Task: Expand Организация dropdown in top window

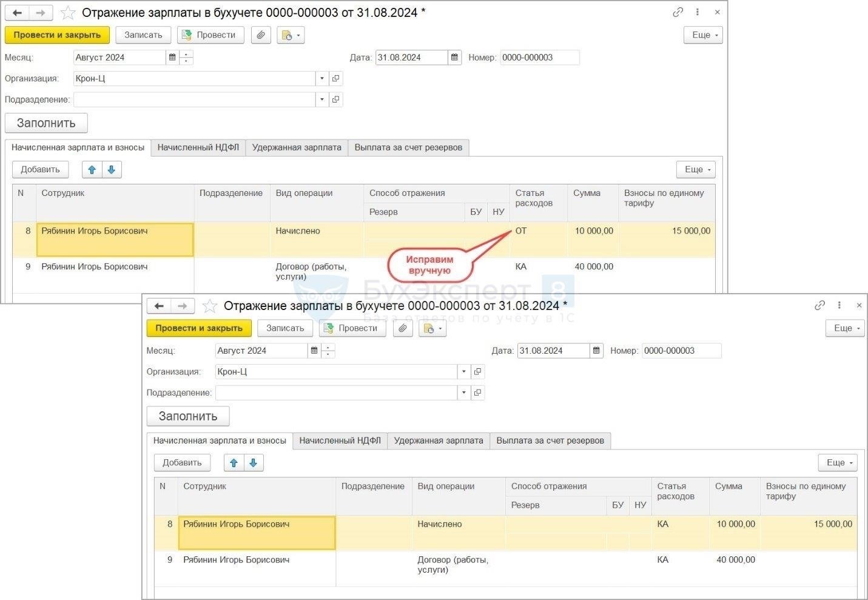Action: 321,78
